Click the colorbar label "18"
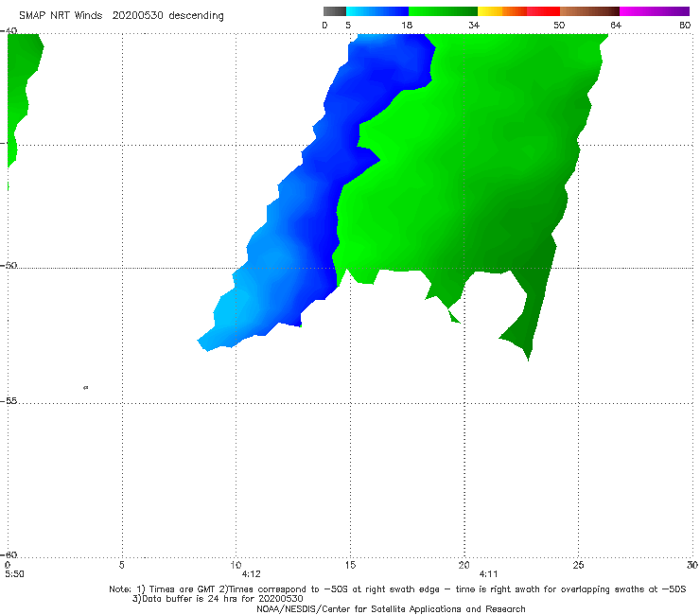This screenshot has width=700, height=615. click(406, 25)
